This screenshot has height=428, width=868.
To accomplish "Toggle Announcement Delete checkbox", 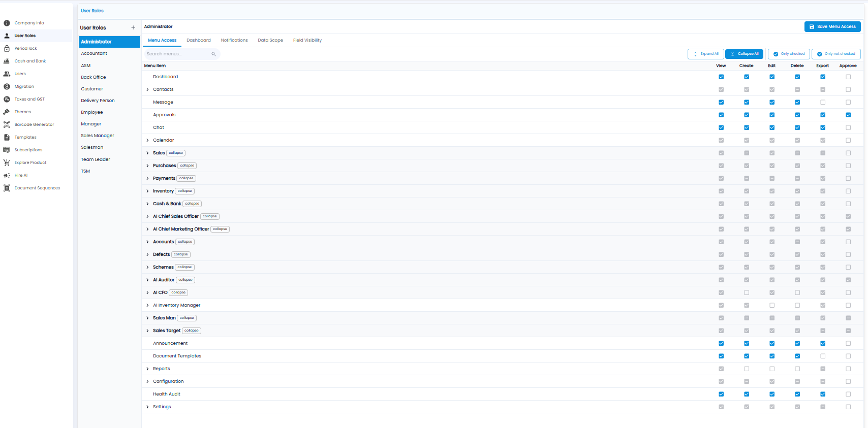I will [797, 343].
